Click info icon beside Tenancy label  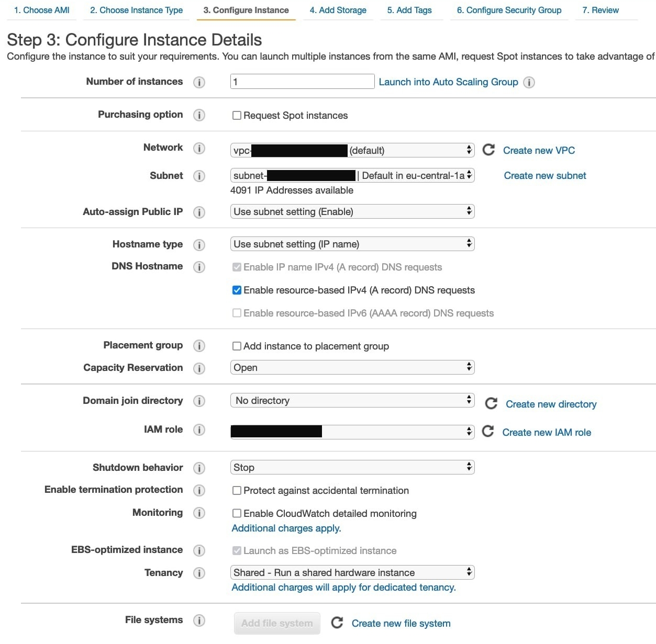tap(199, 573)
